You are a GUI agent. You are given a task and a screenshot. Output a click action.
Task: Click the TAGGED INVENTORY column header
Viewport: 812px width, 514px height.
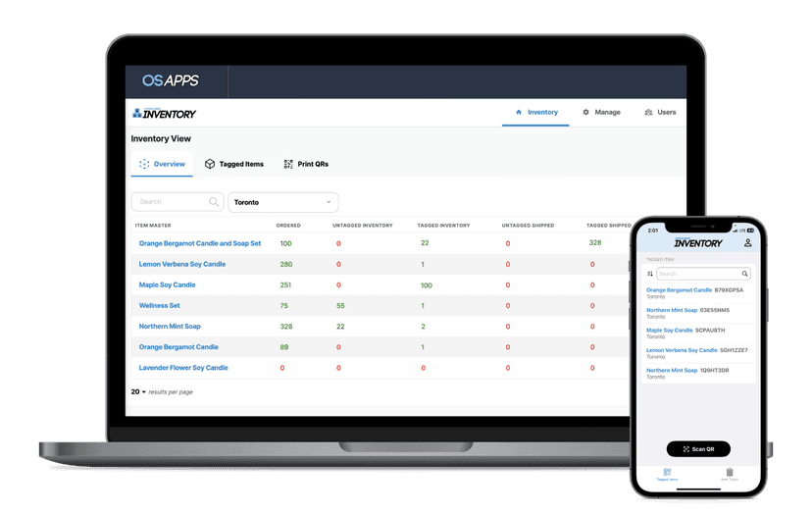coord(444,226)
